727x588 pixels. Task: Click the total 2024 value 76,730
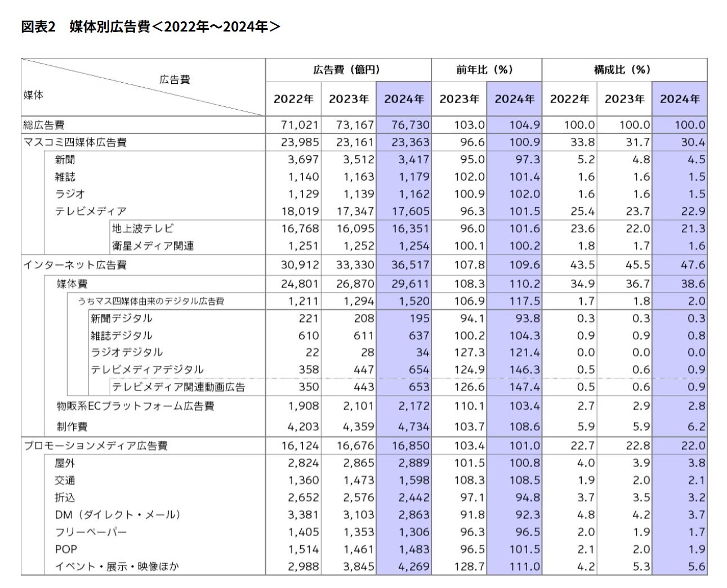[411, 125]
